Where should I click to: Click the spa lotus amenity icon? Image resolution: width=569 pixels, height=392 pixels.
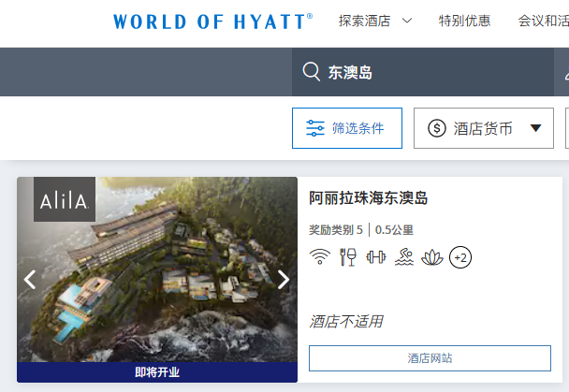tap(431, 257)
